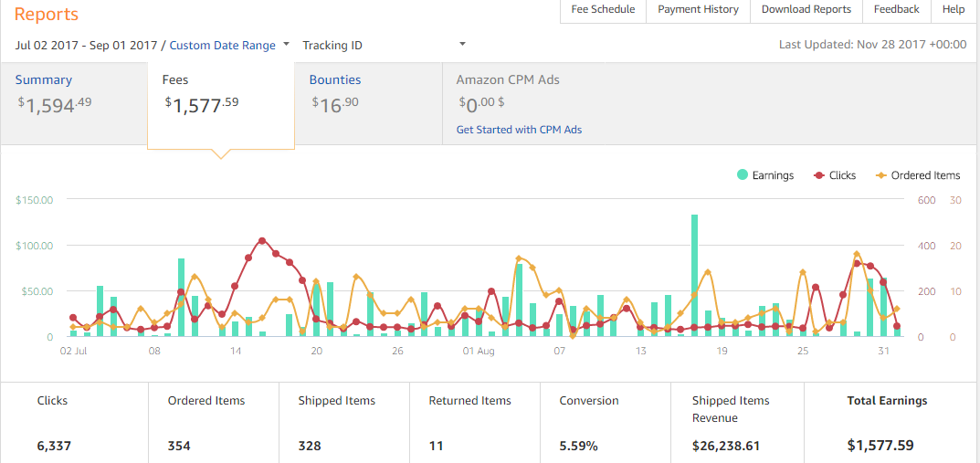The width and height of the screenshot is (980, 463).
Task: Toggle the Earnings legend dot
Action: 742,175
